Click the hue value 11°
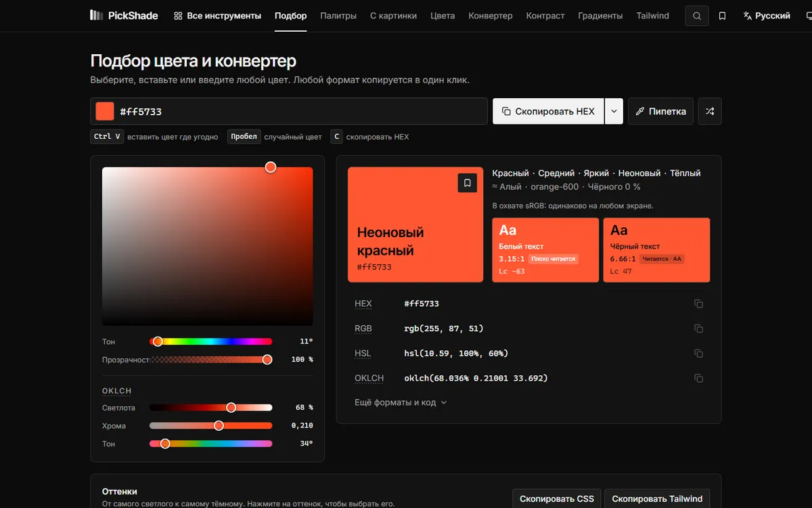Viewport: 812px width, 508px height. coord(306,341)
